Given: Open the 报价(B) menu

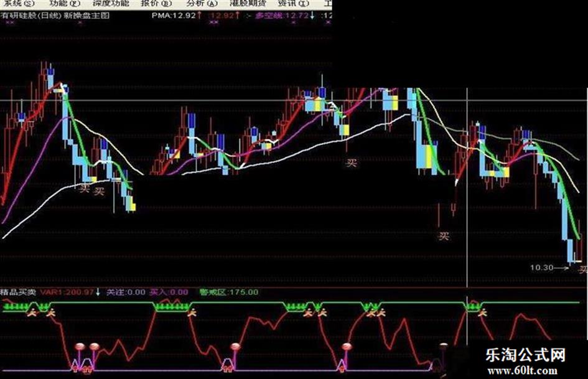Looking at the screenshot, I should tap(156, 3).
